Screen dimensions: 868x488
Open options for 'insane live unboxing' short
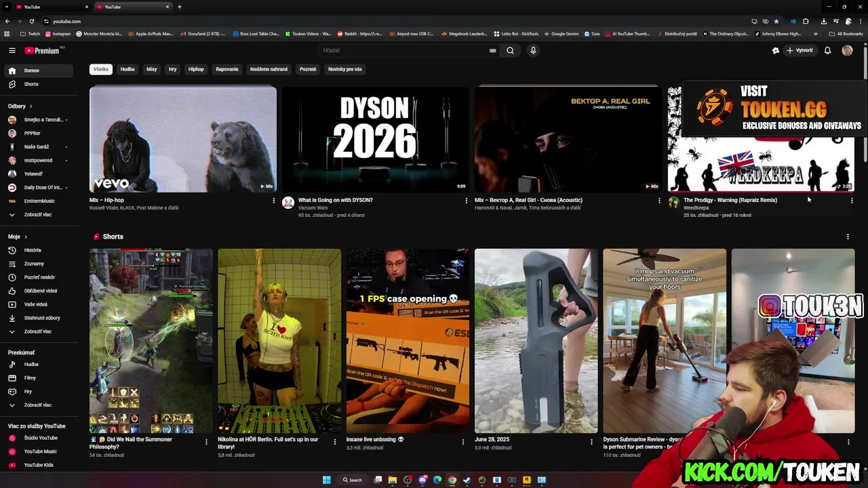click(463, 442)
